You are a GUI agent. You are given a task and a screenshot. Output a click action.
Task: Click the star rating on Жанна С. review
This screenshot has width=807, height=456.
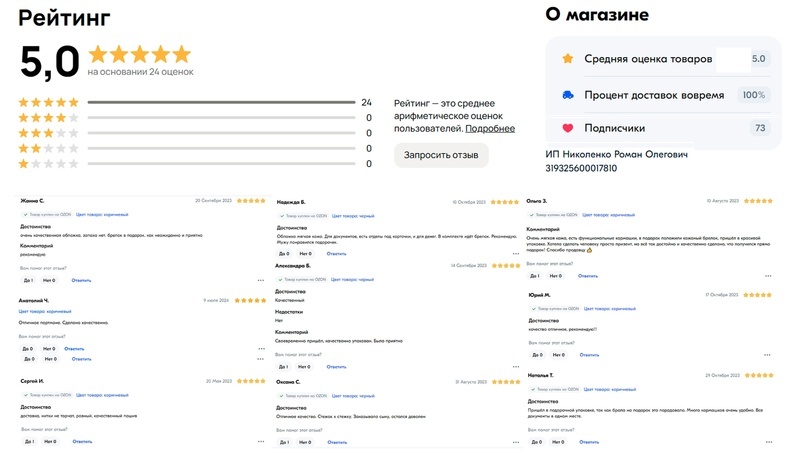coord(250,201)
